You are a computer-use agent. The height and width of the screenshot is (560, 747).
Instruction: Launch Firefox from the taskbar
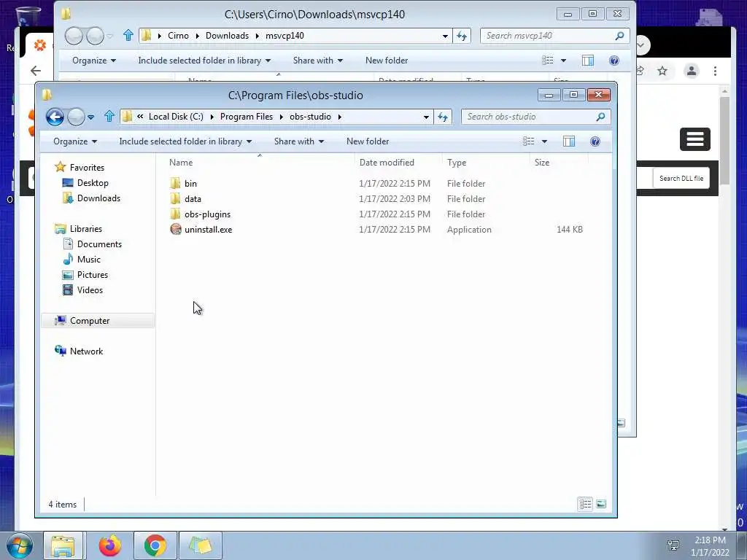(110, 545)
